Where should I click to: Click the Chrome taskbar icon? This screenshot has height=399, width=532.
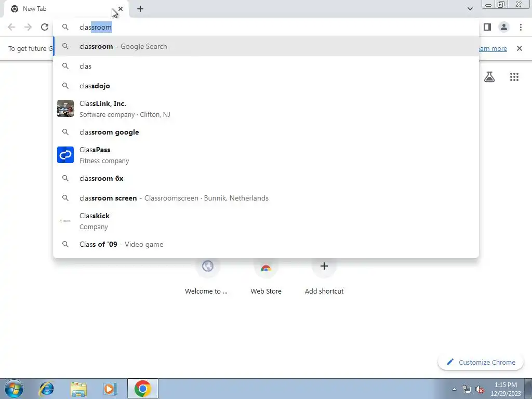point(143,389)
